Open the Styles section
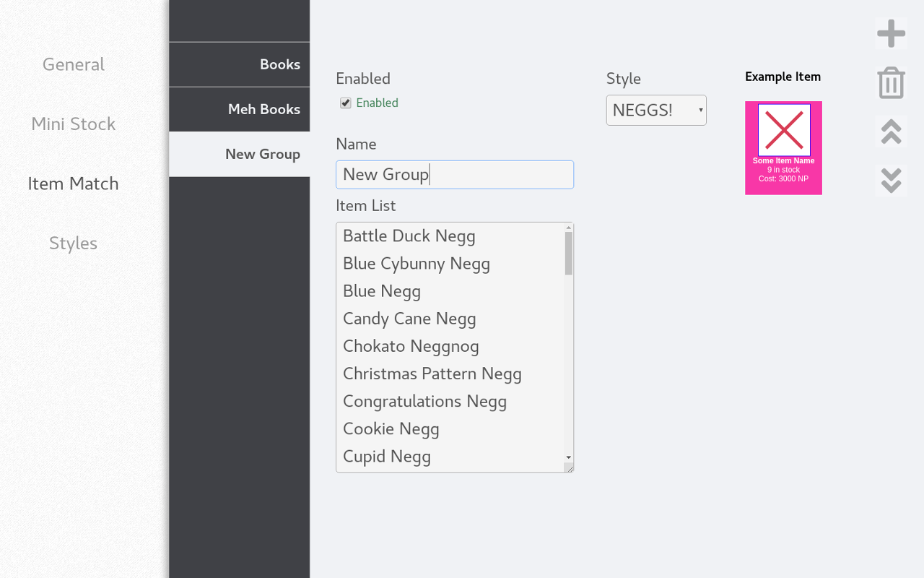 [x=74, y=243]
